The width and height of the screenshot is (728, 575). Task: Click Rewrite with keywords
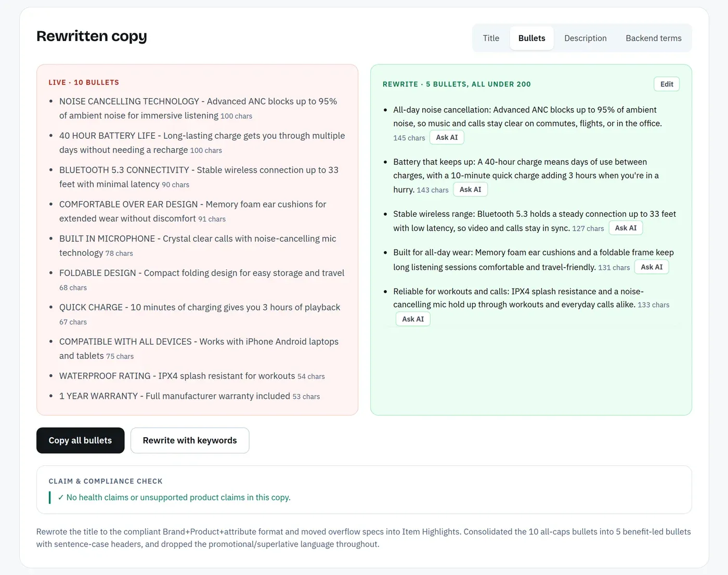coord(190,440)
